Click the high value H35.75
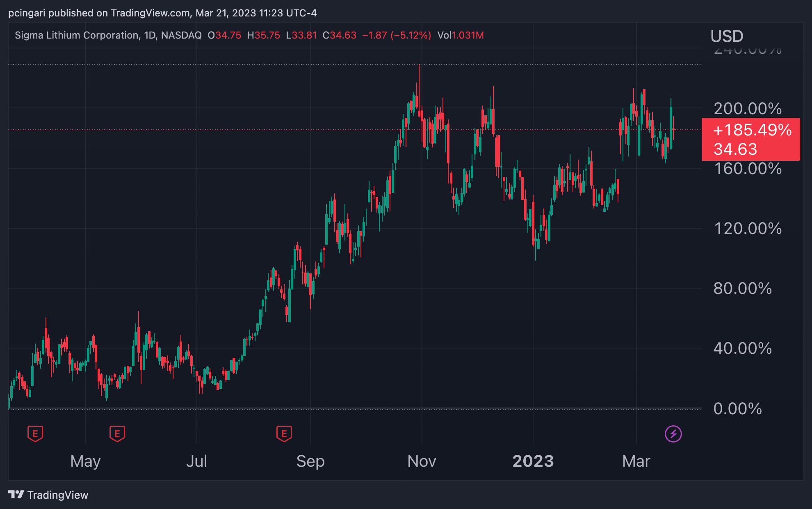The height and width of the screenshot is (509, 812). [x=264, y=35]
